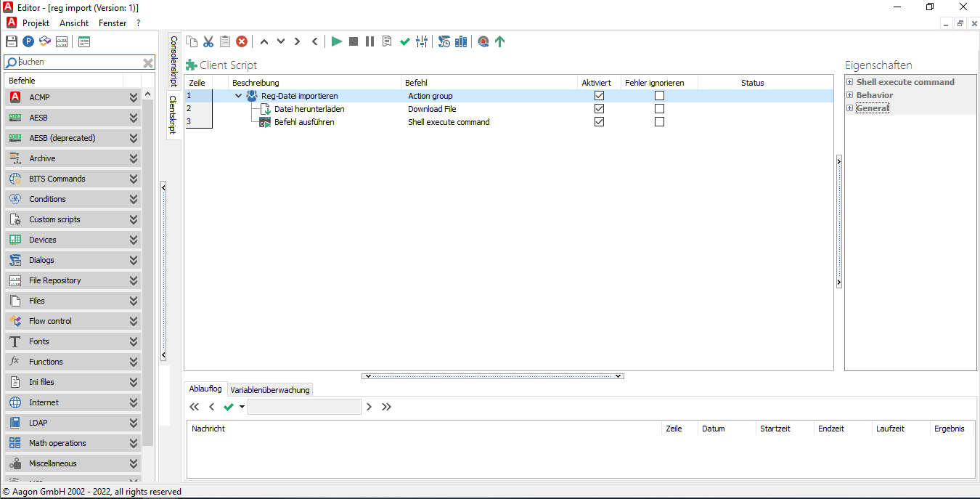Open script parameters with sliders icon
The image size is (980, 499).
coord(422,41)
